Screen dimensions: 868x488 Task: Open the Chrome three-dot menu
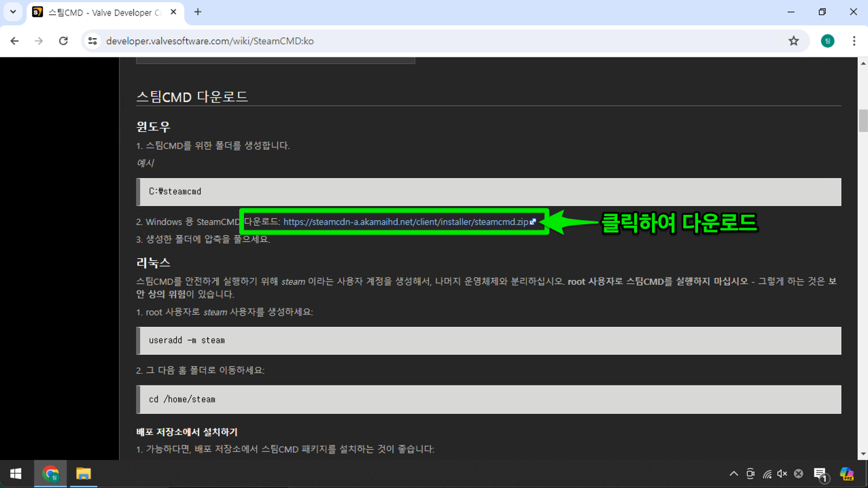(x=854, y=41)
